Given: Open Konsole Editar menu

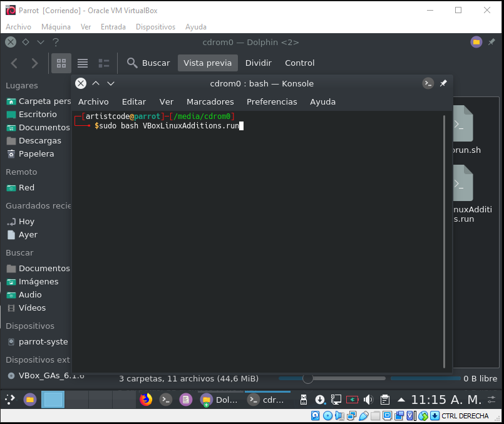Looking at the screenshot, I should (134, 101).
